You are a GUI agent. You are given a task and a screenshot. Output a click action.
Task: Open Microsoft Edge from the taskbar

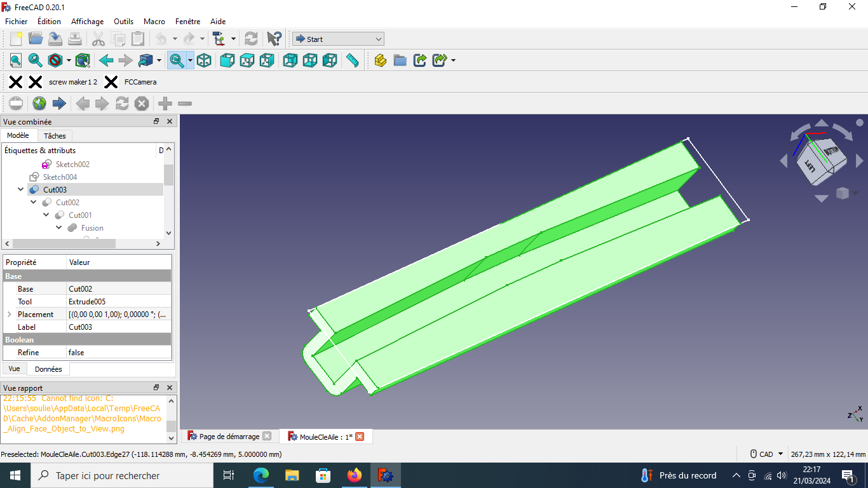(261, 475)
